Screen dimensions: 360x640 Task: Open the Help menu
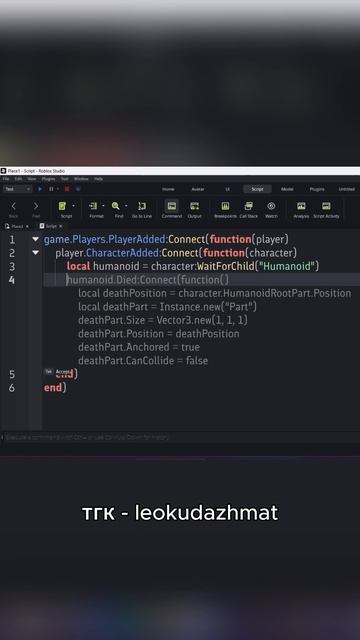tap(98, 179)
